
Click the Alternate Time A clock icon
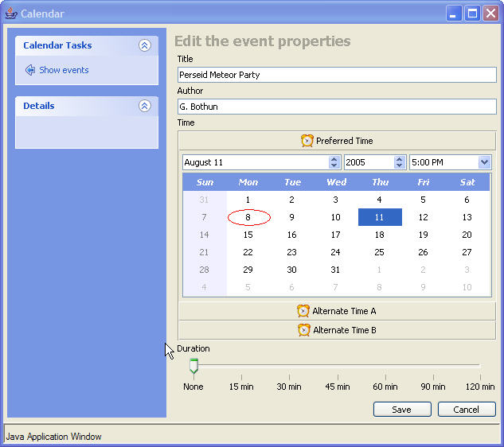point(303,311)
